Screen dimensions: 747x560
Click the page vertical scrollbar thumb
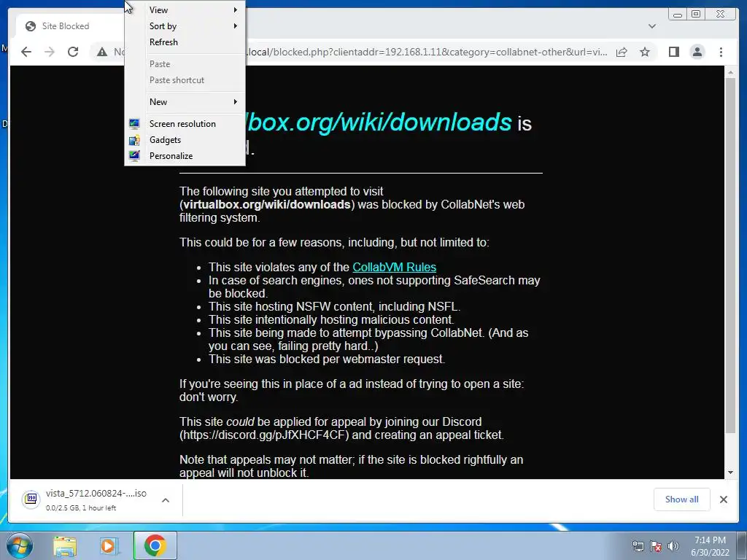[x=730, y=255]
